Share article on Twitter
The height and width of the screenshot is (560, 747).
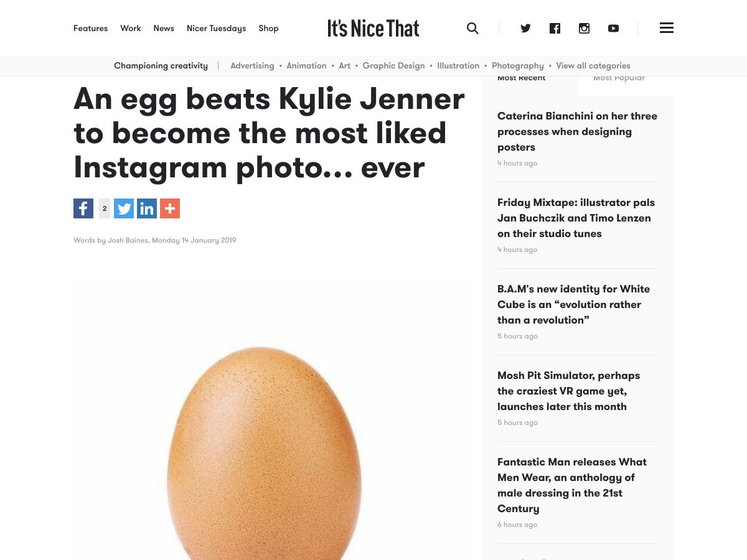pos(124,208)
